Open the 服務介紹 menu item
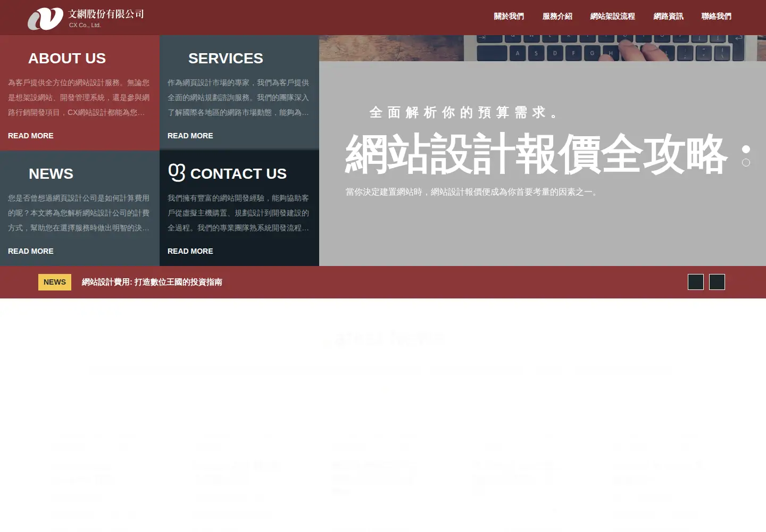This screenshot has width=766, height=532. [557, 16]
